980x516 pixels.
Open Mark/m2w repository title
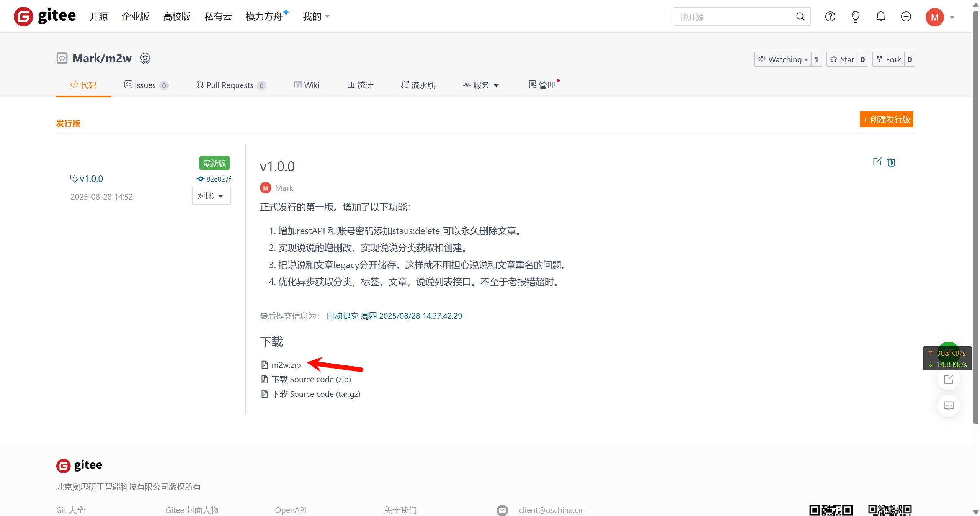pos(102,58)
